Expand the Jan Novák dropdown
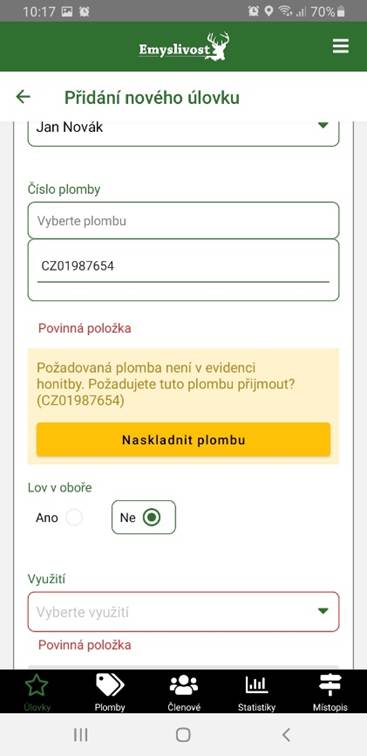The height and width of the screenshot is (756, 367). pyautogui.click(x=184, y=130)
